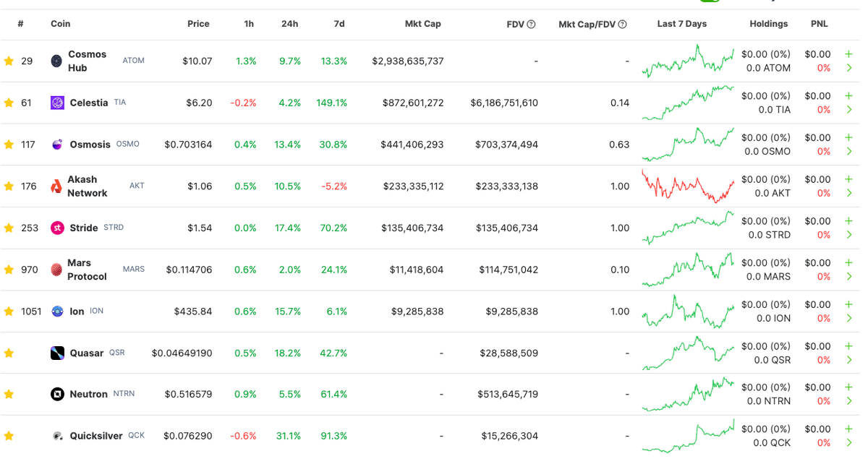Expand the Quasar row chevron

tap(848, 360)
